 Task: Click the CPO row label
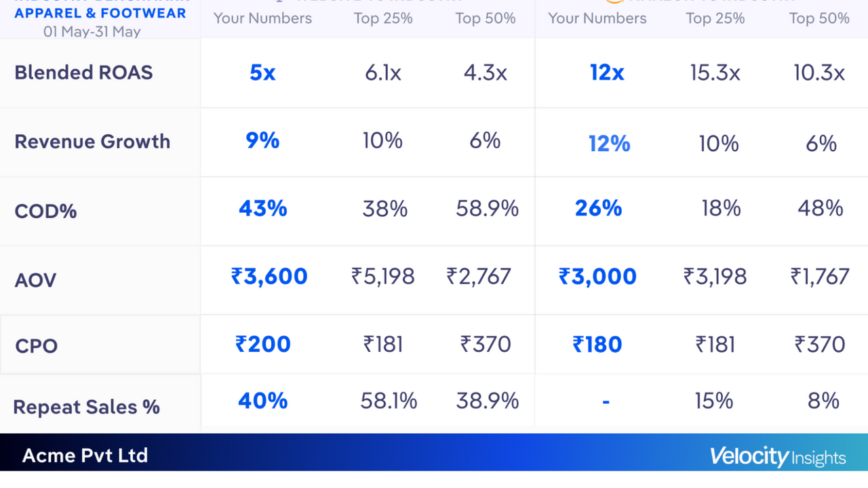coord(36,346)
